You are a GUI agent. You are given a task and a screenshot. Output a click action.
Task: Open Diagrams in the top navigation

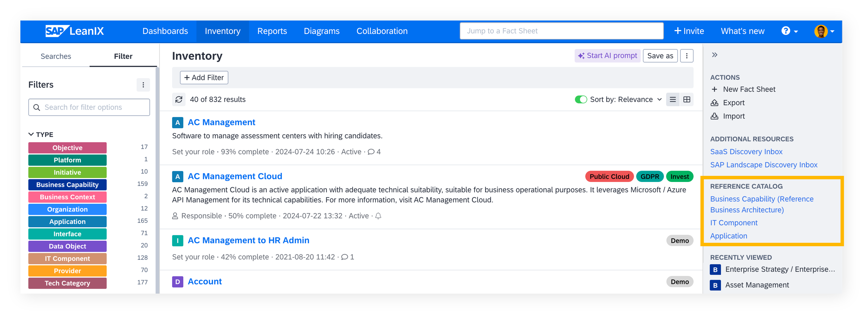321,31
